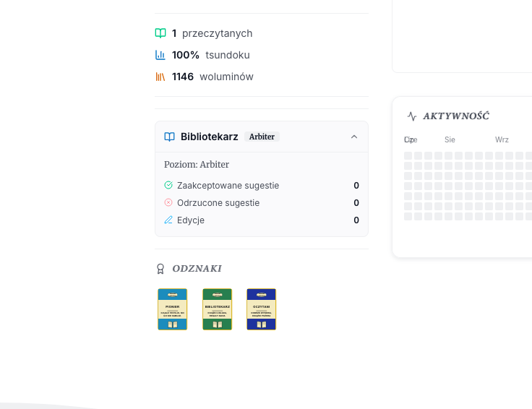Click the ODZNAKI section heading
Image resolution: width=532 pixels, height=409 pixels.
pos(197,269)
